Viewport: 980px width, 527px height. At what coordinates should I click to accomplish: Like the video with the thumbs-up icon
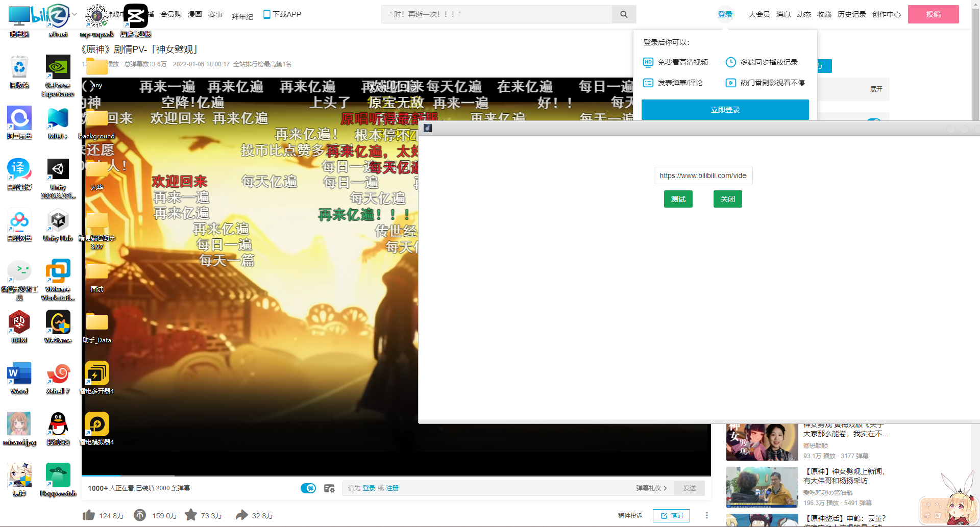[89, 515]
